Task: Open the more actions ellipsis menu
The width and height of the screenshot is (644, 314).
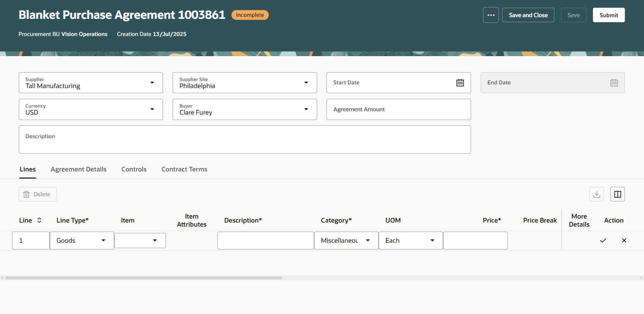Action: click(x=491, y=15)
